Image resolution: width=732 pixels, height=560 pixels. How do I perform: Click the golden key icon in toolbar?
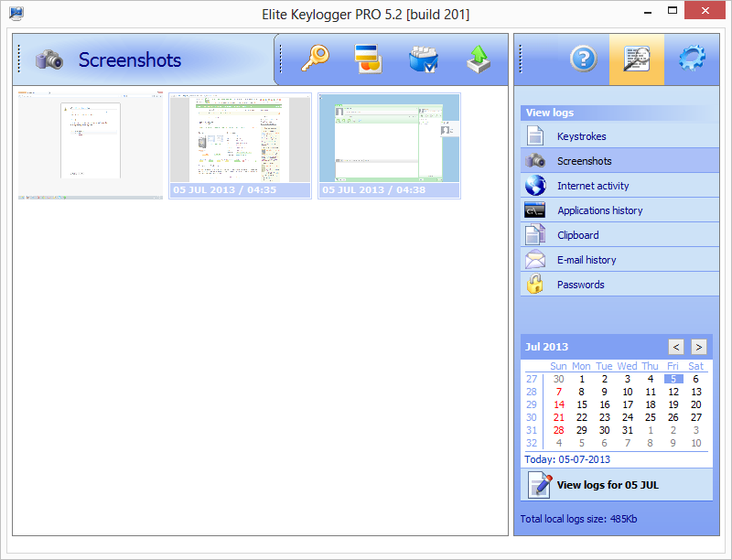point(315,59)
